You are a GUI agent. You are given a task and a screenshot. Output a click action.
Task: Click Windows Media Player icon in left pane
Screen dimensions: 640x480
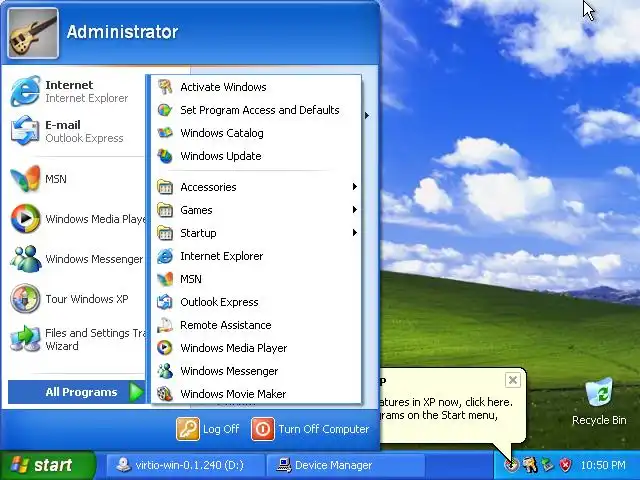coord(25,219)
